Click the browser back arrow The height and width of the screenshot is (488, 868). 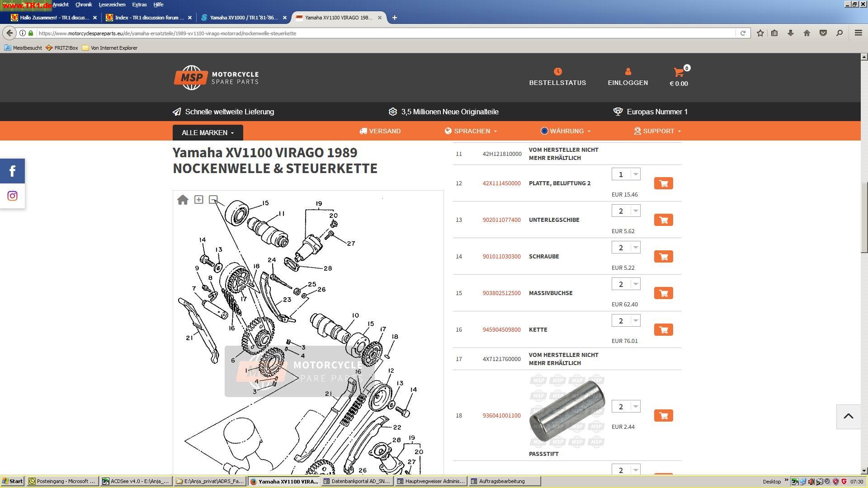9,33
